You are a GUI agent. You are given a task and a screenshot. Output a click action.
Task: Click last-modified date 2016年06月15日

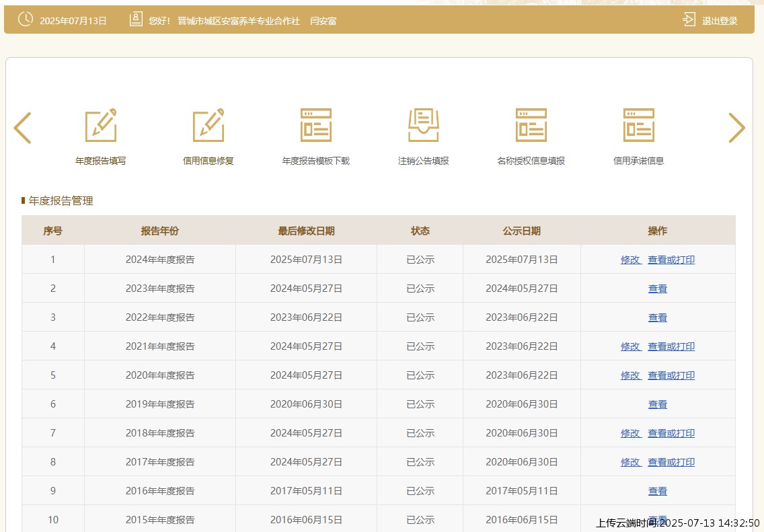click(306, 520)
